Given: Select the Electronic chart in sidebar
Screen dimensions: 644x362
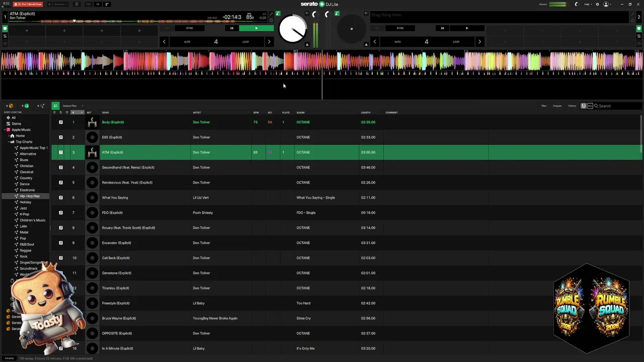Looking at the screenshot, I should point(27,190).
